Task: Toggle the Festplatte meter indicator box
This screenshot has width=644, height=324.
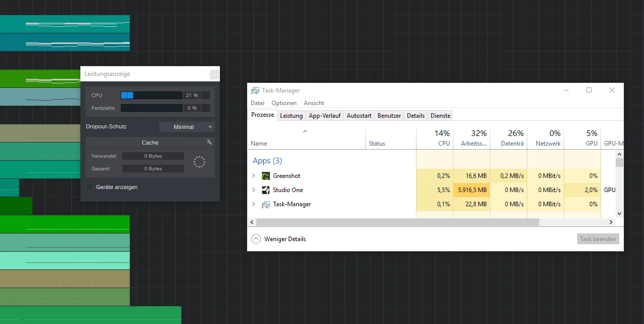Action: [206, 108]
